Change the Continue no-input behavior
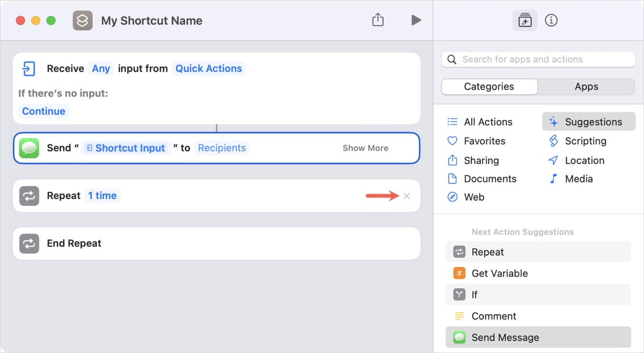The height and width of the screenshot is (353, 644). [x=43, y=111]
